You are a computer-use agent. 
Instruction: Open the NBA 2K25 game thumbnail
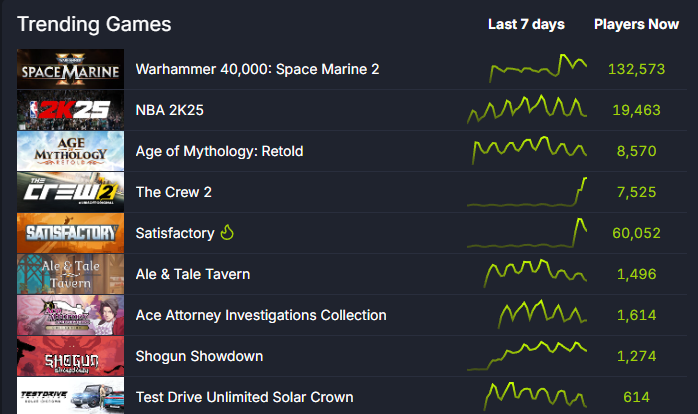[70, 110]
